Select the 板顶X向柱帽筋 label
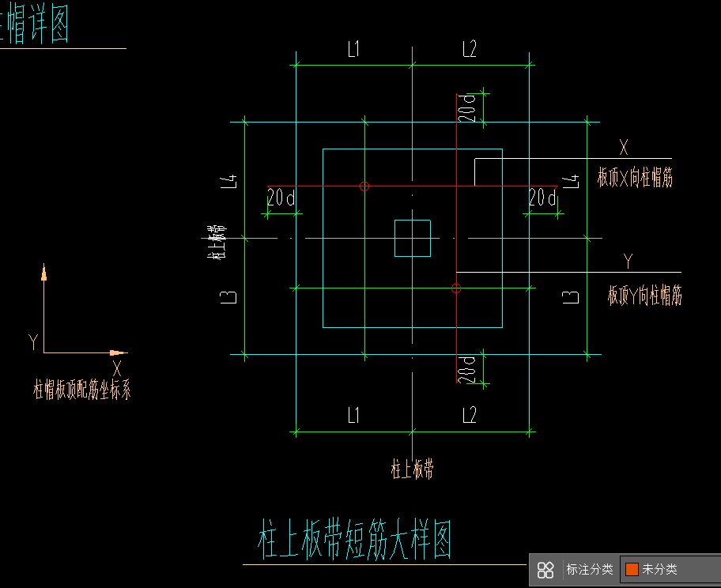The image size is (721, 588). (x=635, y=178)
